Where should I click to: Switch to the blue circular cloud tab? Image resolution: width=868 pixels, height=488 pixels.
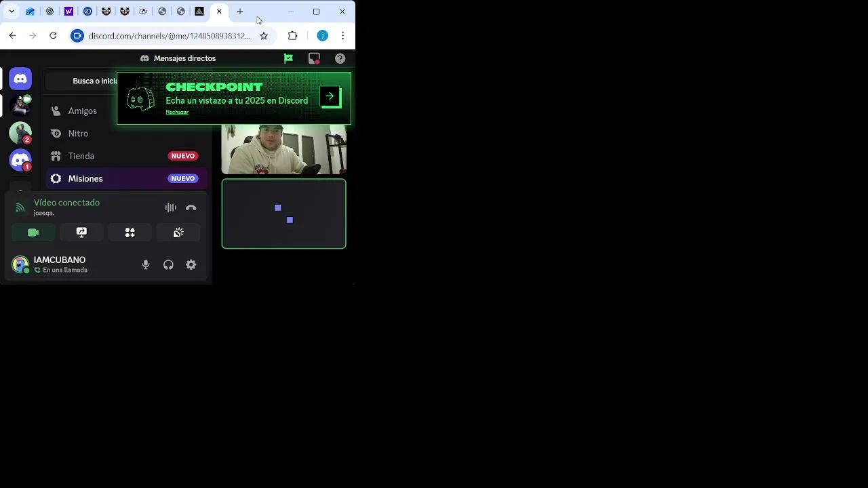tap(87, 12)
